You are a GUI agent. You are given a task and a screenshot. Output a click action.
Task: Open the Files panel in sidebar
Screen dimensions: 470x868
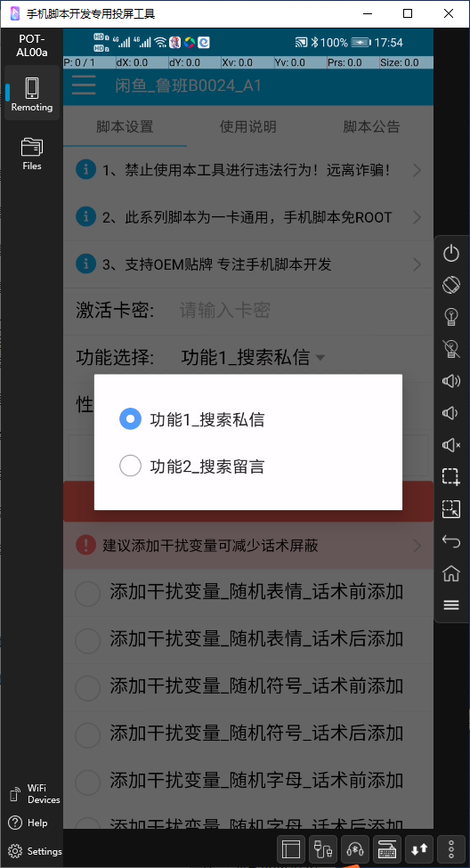coord(31,153)
